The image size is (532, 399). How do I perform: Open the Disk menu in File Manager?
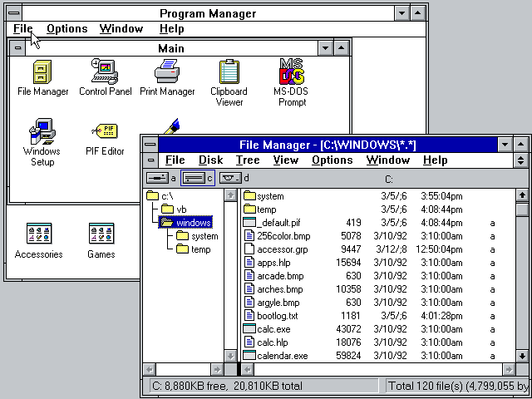[x=210, y=160]
